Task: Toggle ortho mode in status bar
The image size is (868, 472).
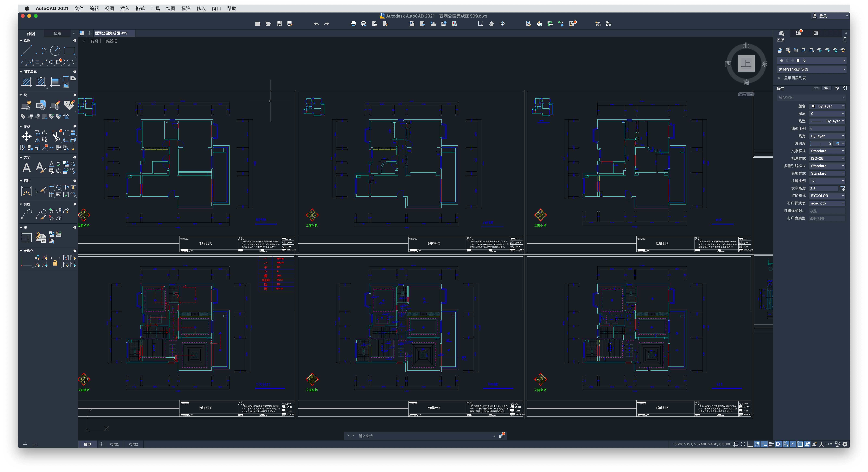Action: (750, 444)
